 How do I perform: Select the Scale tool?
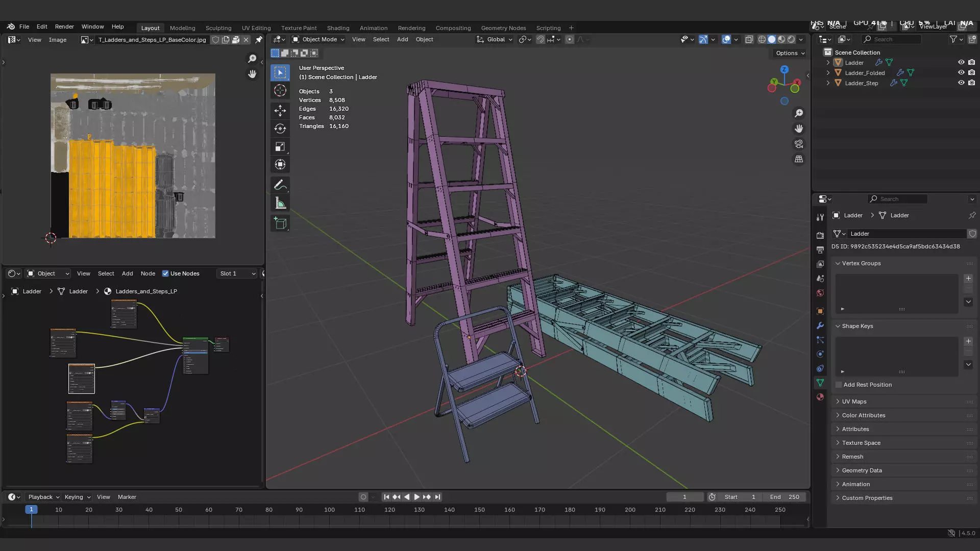[x=280, y=147]
